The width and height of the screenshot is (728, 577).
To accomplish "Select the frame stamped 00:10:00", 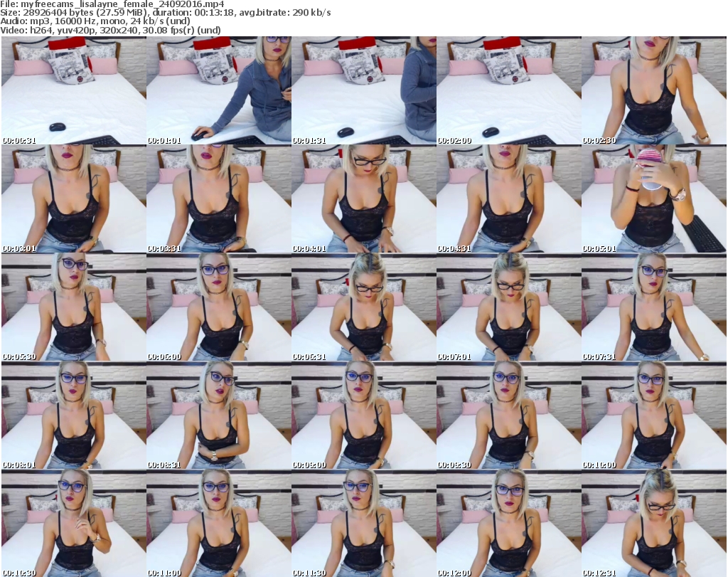I will pos(653,415).
